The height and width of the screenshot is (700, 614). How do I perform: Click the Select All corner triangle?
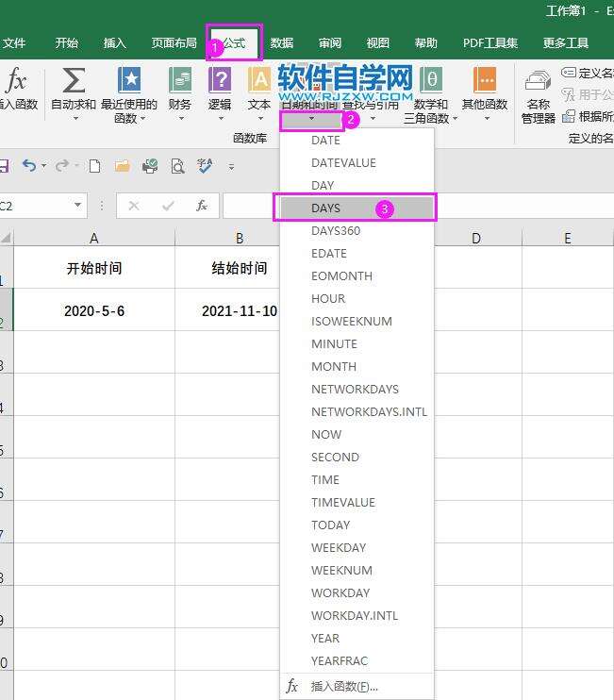[6, 238]
